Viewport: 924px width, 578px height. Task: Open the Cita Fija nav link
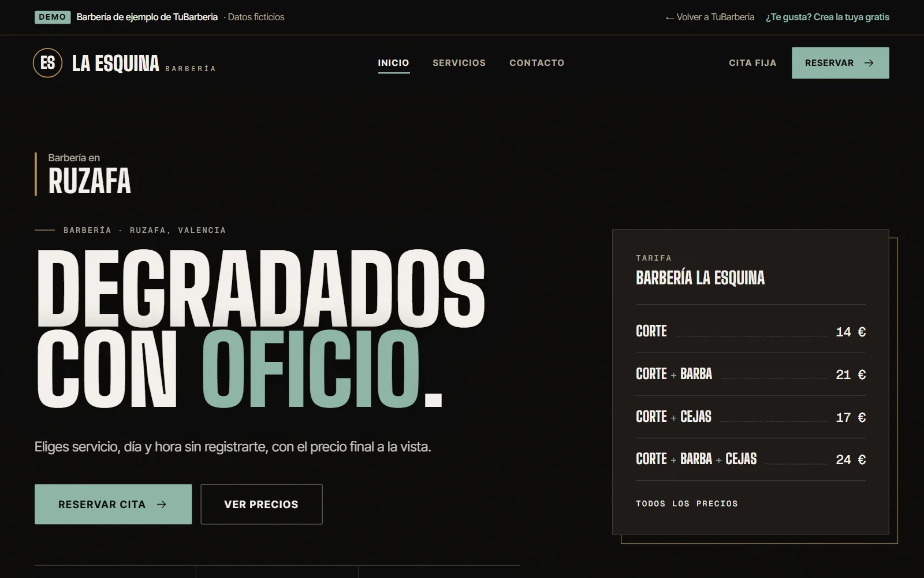(752, 62)
